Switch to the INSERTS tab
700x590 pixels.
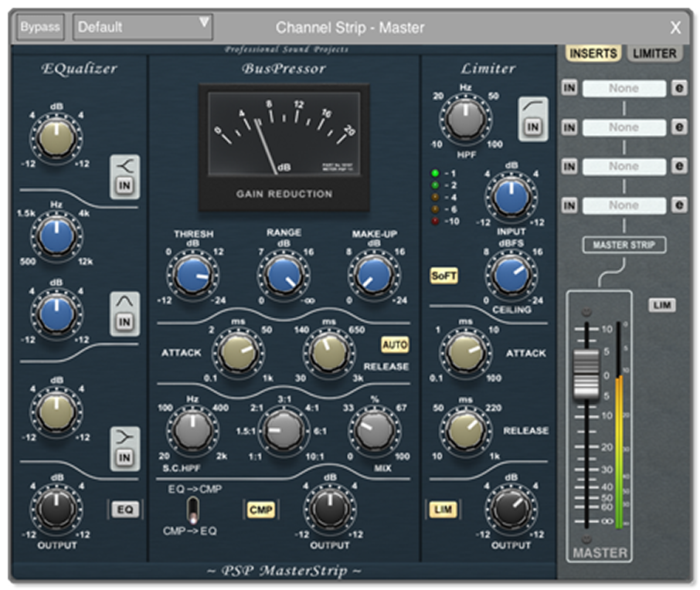(593, 53)
